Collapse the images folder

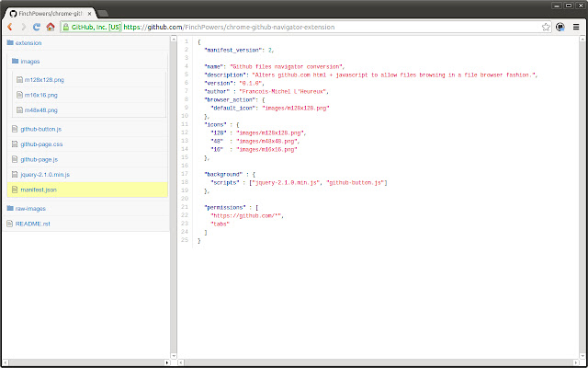pyautogui.click(x=30, y=61)
